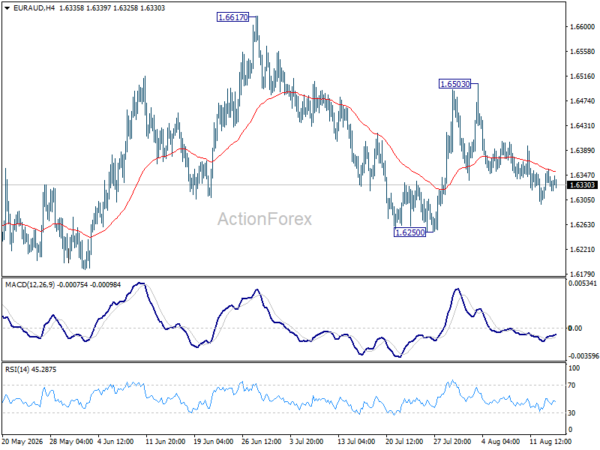Click the 26 Jun 12:00 time label
600x450 pixels.
click(x=262, y=442)
